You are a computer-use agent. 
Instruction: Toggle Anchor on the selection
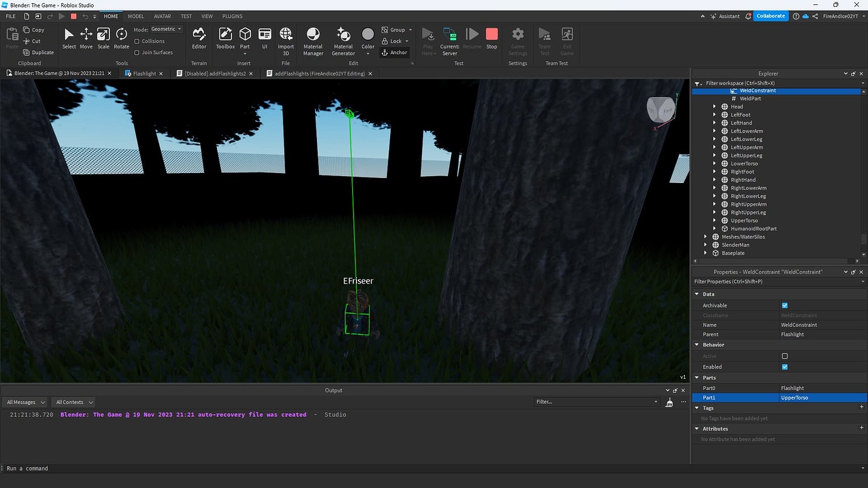tap(394, 52)
